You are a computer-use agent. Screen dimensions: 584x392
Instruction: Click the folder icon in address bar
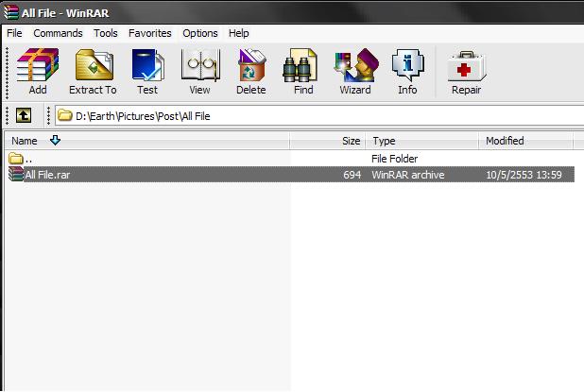65,115
